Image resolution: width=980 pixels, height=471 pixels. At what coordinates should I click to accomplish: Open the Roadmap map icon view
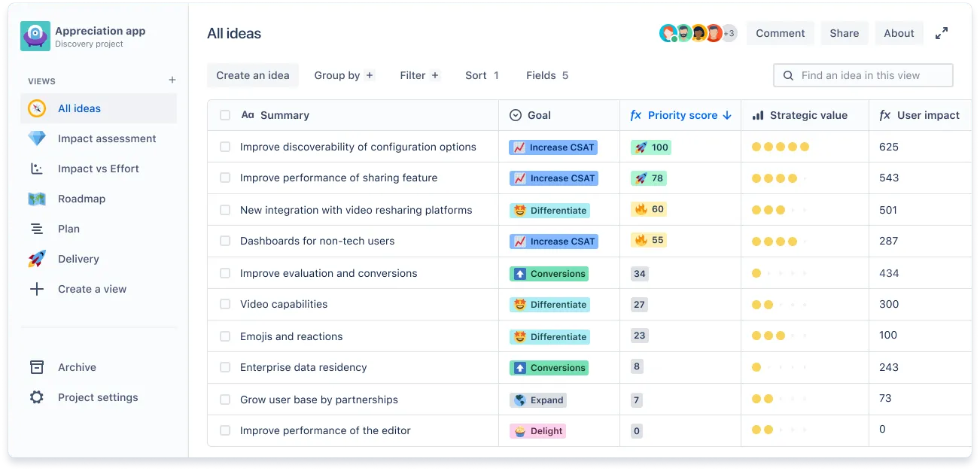[36, 199]
